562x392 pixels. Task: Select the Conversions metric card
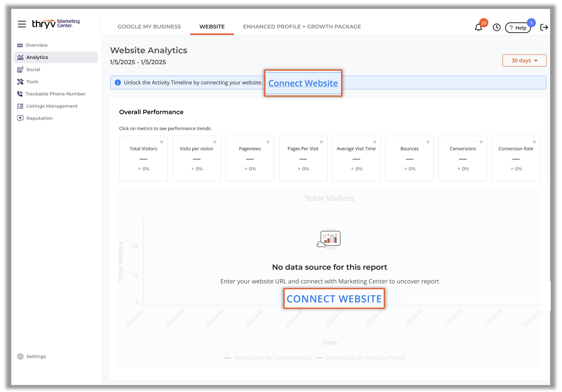463,159
